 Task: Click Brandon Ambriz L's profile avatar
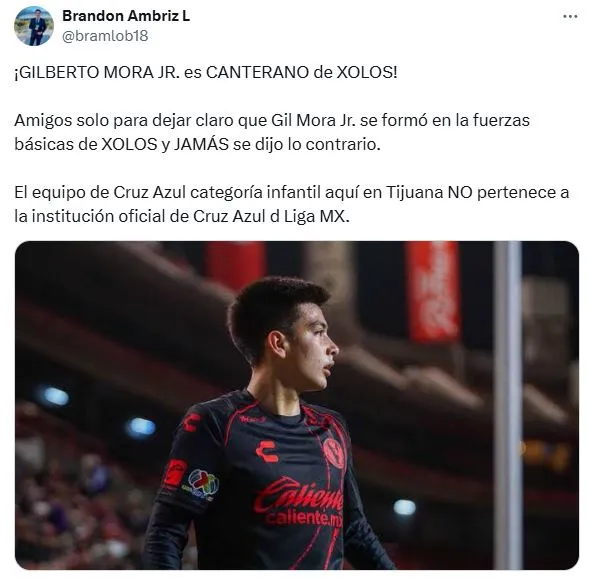[34, 26]
